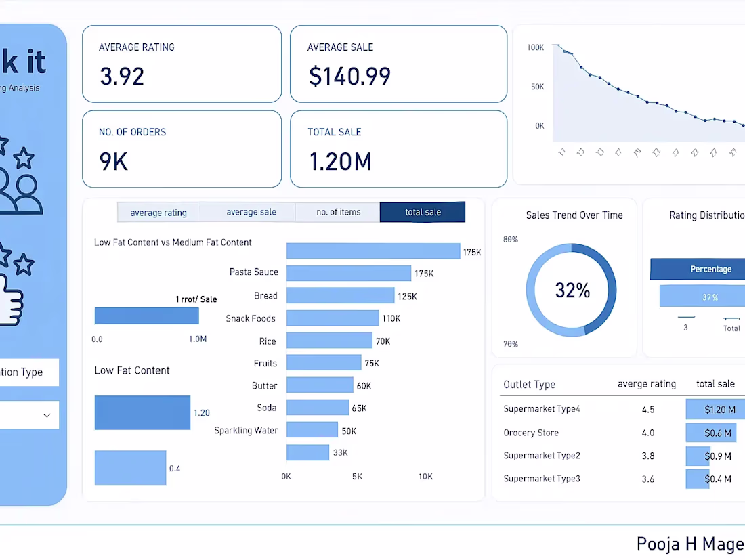Select the total sale tab

click(x=423, y=212)
